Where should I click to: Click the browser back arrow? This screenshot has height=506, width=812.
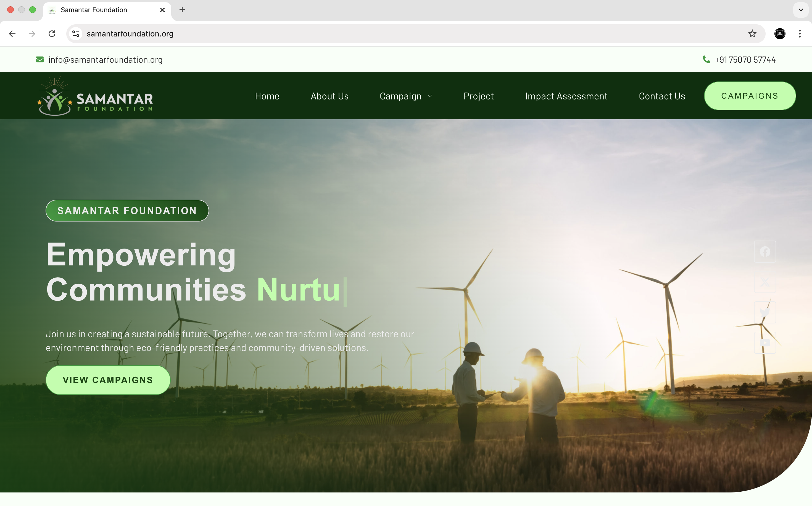click(12, 33)
